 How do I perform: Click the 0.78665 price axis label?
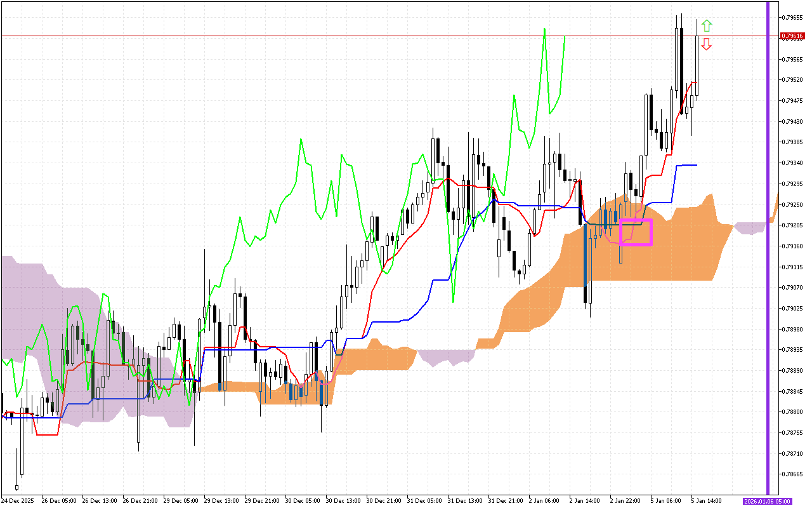click(792, 474)
